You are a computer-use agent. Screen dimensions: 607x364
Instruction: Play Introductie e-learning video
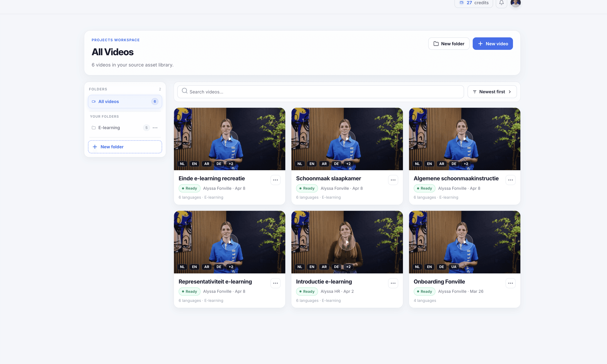tap(347, 242)
